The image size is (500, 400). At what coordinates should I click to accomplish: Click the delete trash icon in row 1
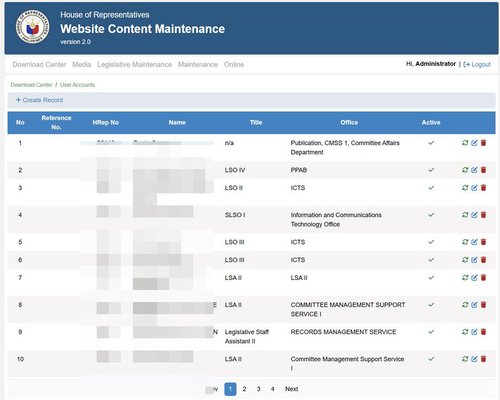483,143
